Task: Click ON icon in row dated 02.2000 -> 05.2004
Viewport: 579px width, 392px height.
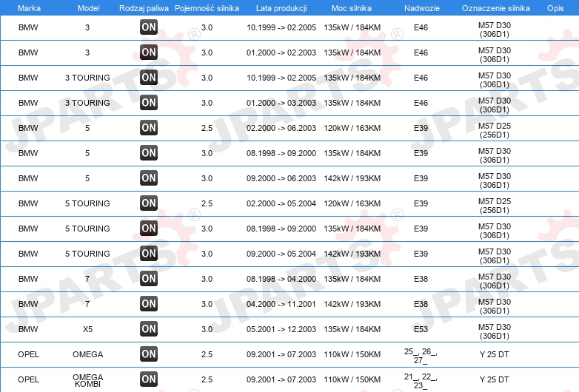Action: click(x=149, y=203)
